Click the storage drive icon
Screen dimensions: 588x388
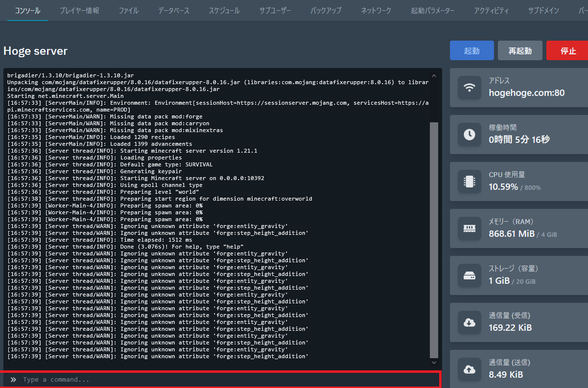(x=470, y=275)
